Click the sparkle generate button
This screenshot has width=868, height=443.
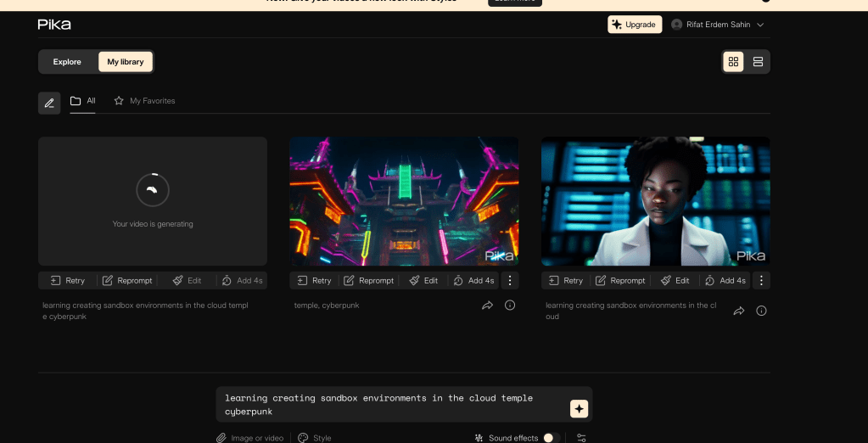[x=579, y=409]
